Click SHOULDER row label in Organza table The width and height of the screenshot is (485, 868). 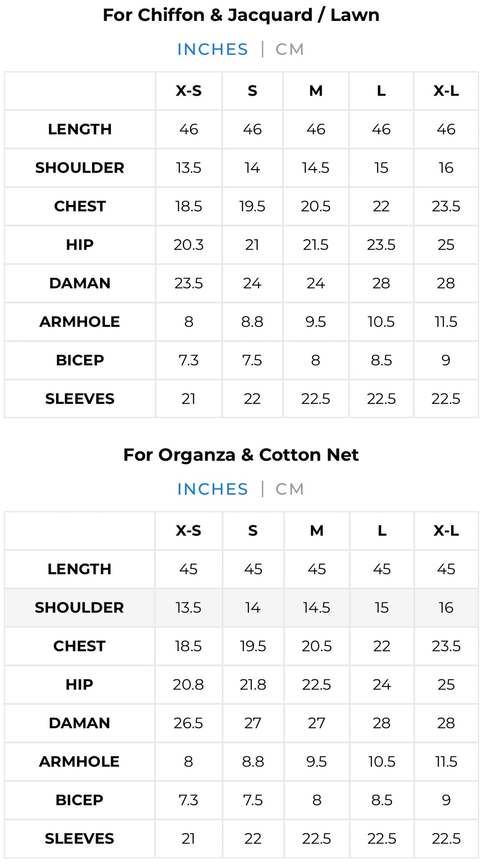79,608
